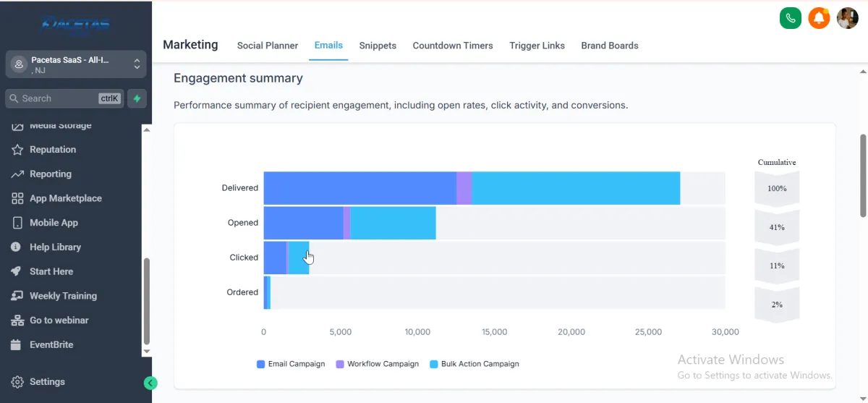Click the Media Storage sidebar item

click(x=61, y=127)
